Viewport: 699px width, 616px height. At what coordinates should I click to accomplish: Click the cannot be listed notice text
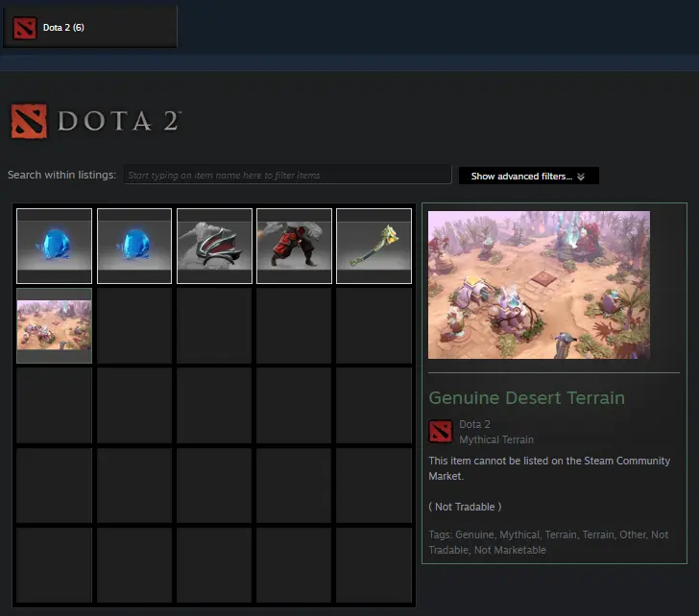pyautogui.click(x=549, y=468)
